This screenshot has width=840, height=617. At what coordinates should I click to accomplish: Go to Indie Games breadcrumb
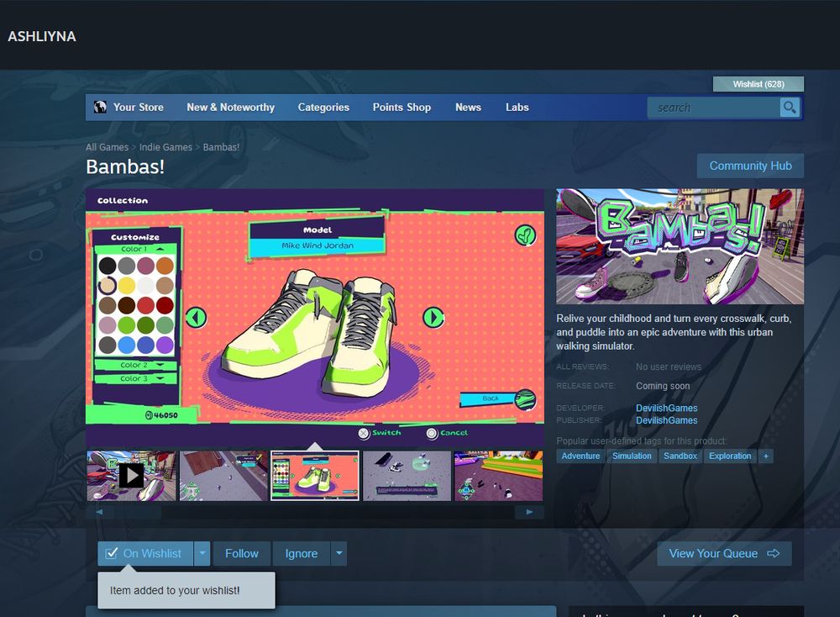tap(165, 147)
